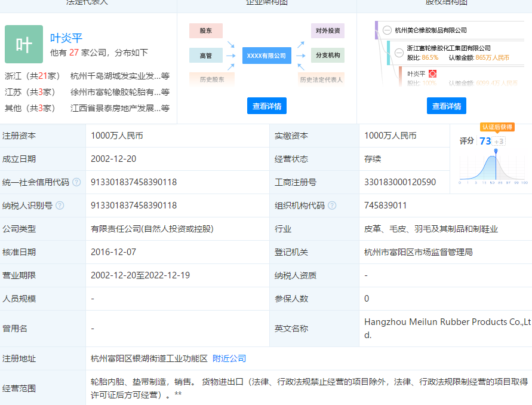Click the 注册地址 label cell
This screenshot has height=405, width=532.
(x=43, y=358)
